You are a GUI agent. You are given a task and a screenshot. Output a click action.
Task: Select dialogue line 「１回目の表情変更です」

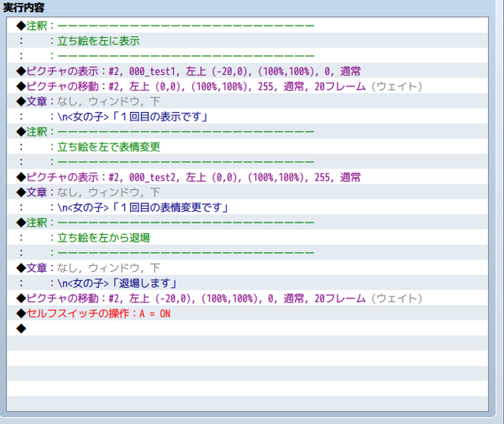[247, 207]
